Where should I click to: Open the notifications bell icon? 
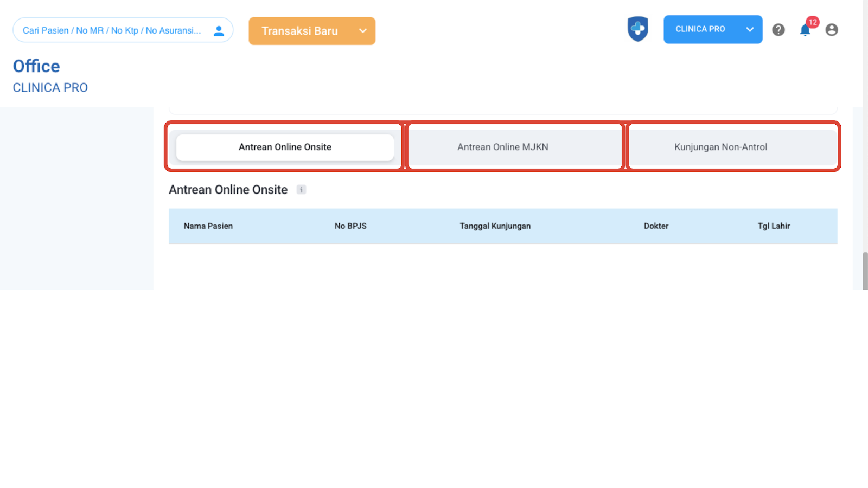(x=805, y=30)
